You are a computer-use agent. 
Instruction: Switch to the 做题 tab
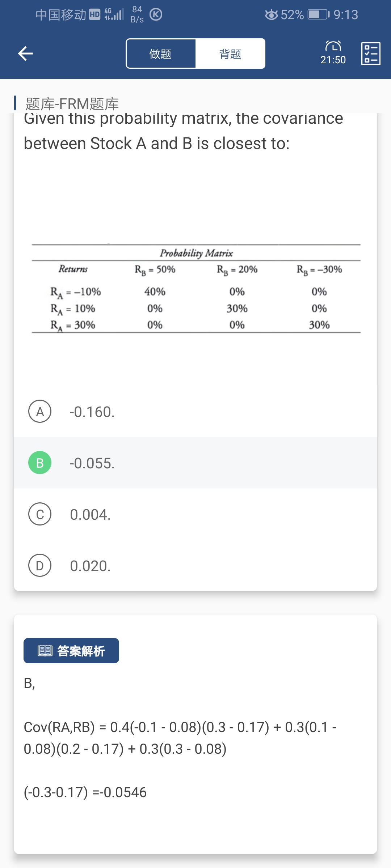click(x=160, y=54)
